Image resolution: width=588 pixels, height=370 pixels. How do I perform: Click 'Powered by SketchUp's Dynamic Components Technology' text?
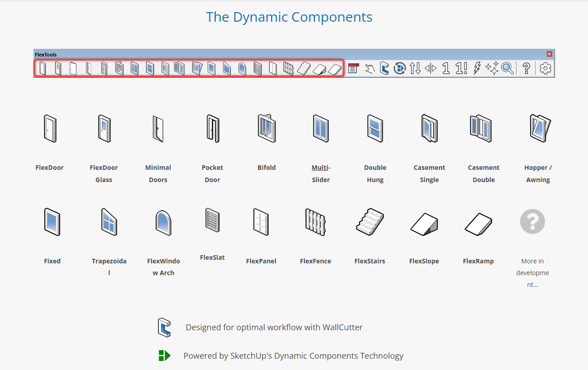click(294, 356)
